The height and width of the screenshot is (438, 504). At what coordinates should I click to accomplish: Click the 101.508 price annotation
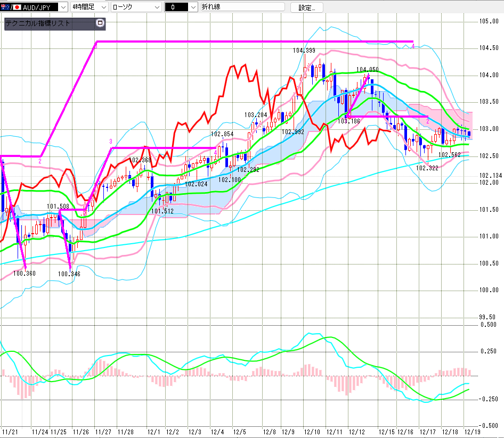pyautogui.click(x=58, y=206)
